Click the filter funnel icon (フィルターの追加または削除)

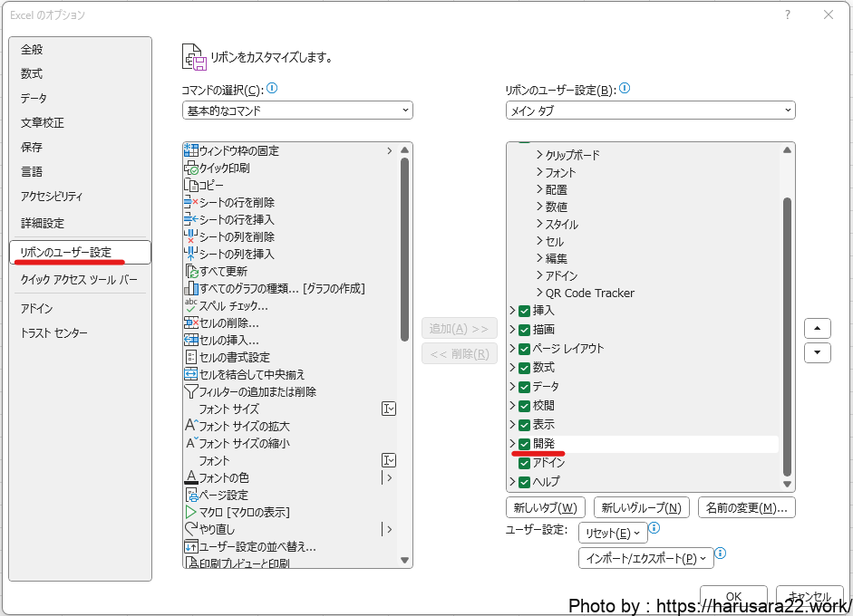click(x=191, y=391)
